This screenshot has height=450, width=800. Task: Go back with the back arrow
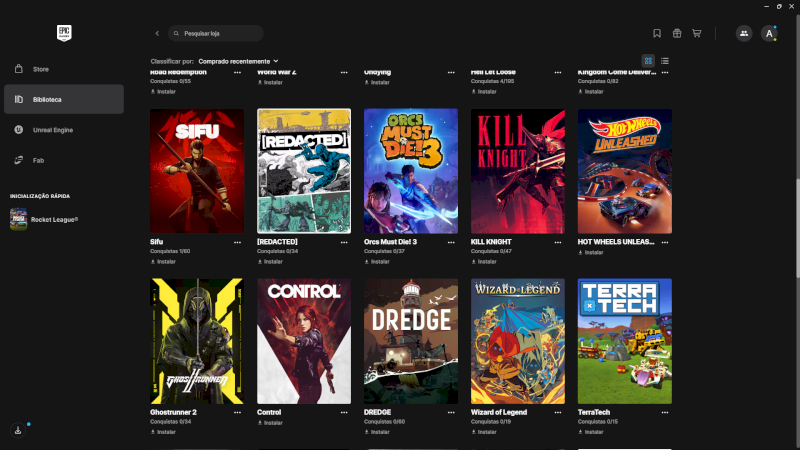pos(157,33)
